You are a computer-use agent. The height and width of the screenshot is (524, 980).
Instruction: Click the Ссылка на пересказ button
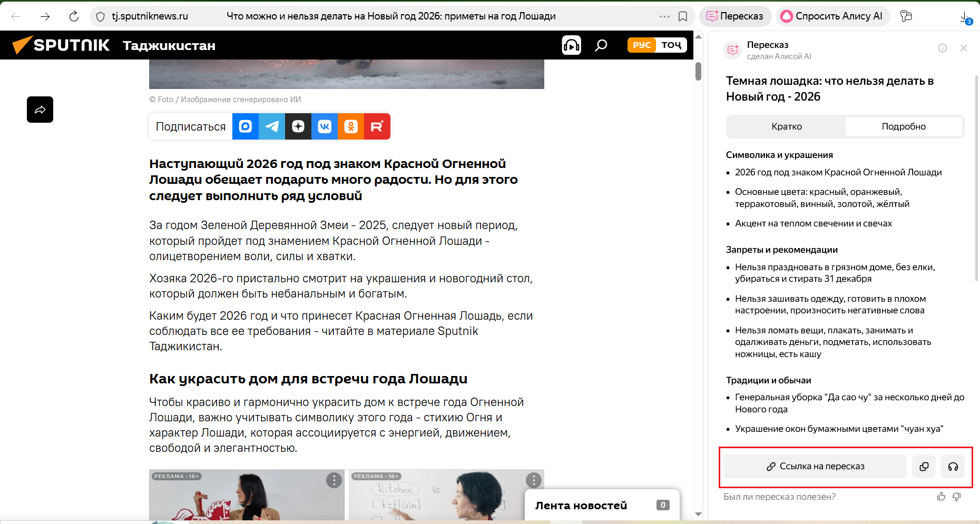pos(815,467)
